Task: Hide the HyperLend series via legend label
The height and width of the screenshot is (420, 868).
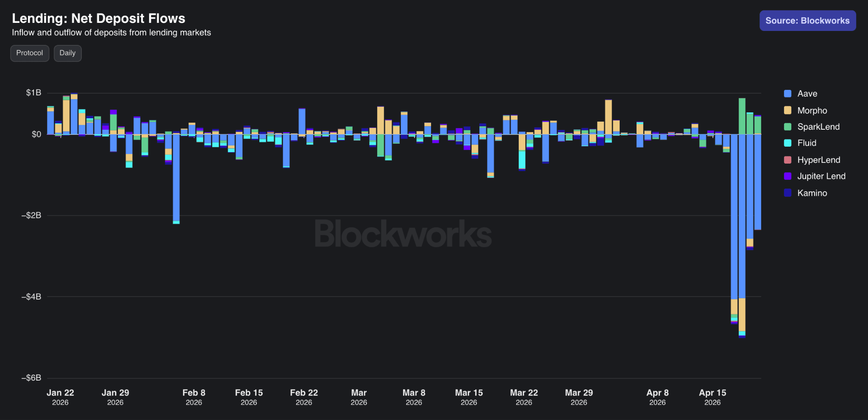Action: coord(818,160)
